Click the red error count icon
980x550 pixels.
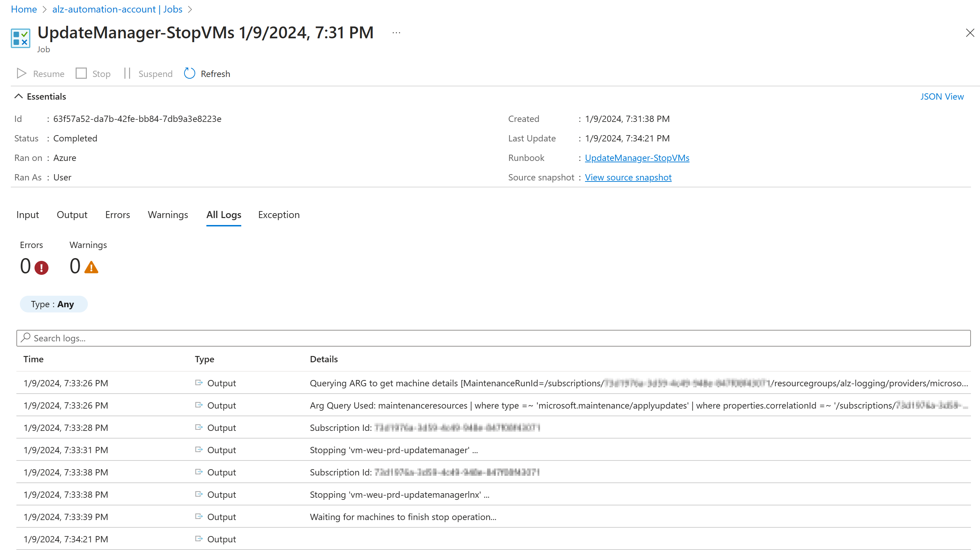[41, 268]
